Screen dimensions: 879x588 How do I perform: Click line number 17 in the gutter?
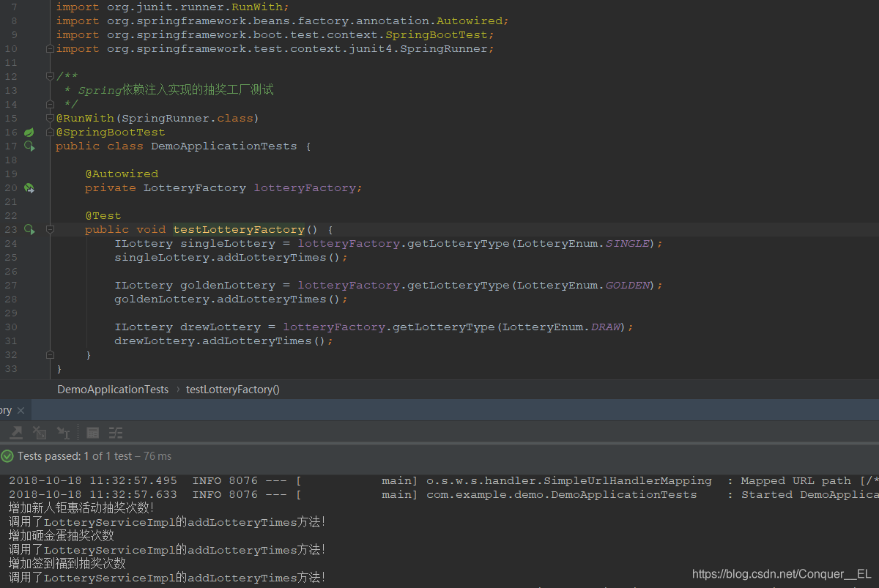tap(10, 146)
